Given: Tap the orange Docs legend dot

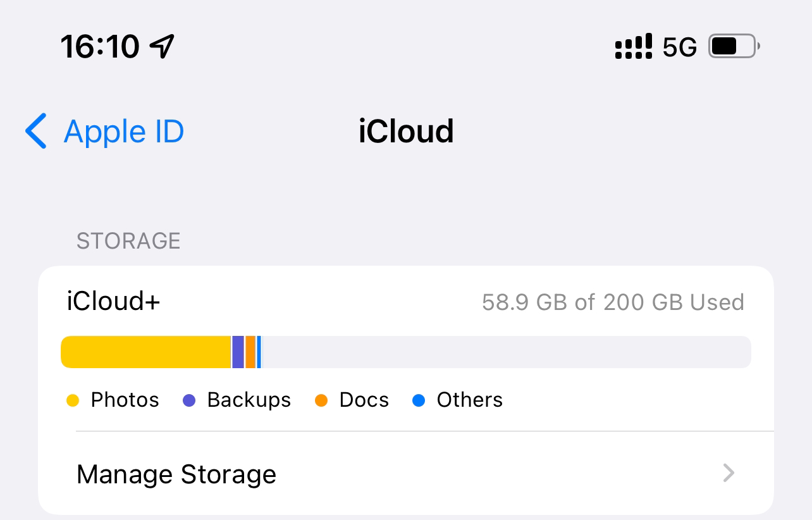Looking at the screenshot, I should coord(321,400).
